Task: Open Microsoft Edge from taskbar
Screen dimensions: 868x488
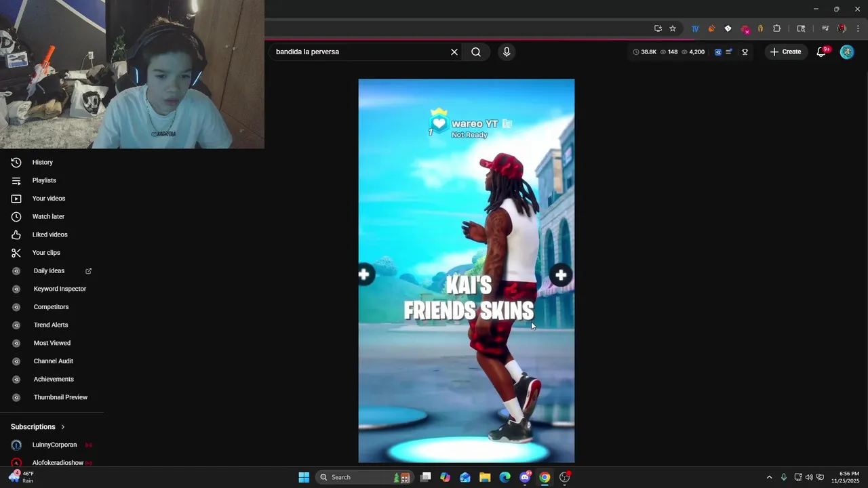Action: (505, 477)
